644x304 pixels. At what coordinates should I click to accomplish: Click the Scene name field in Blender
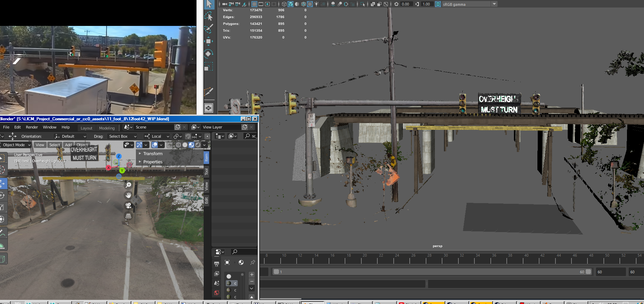click(x=153, y=127)
